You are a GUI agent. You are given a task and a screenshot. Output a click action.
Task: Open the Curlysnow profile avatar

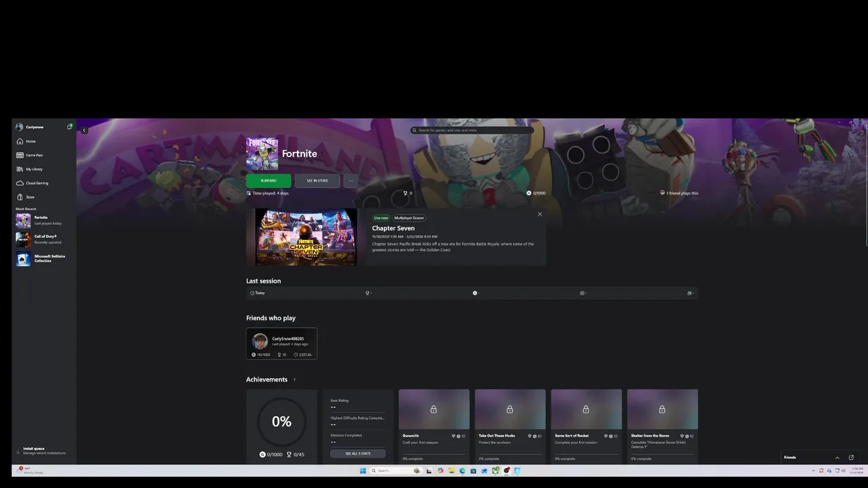[19, 127]
